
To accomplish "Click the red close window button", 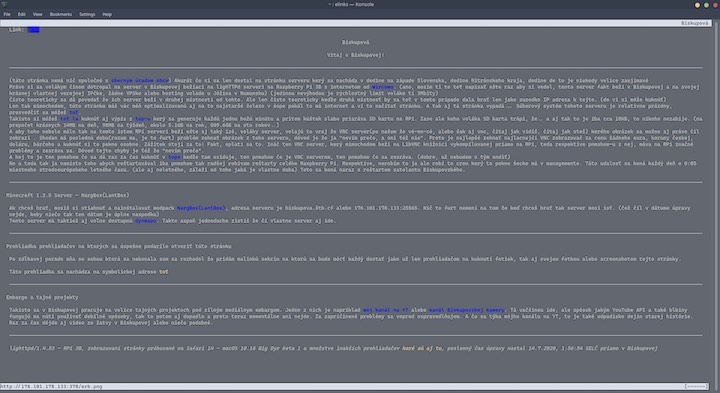I will click(715, 5).
